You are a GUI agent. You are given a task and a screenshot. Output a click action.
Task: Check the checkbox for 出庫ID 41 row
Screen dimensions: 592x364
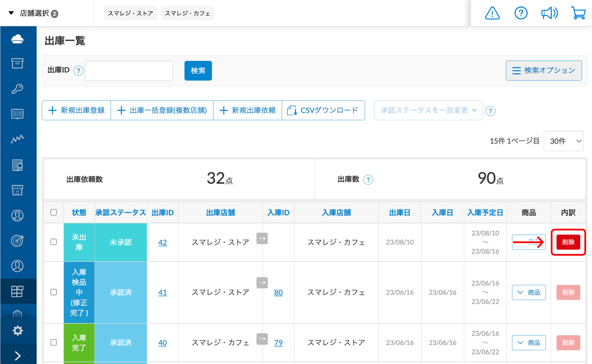pos(54,292)
